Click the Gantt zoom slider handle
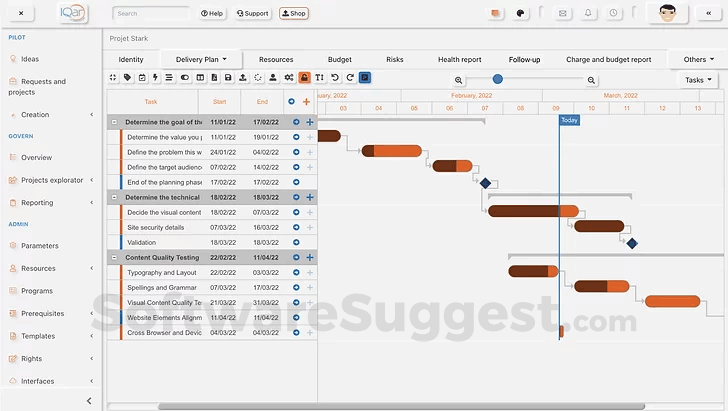This screenshot has height=411, width=728. (498, 79)
